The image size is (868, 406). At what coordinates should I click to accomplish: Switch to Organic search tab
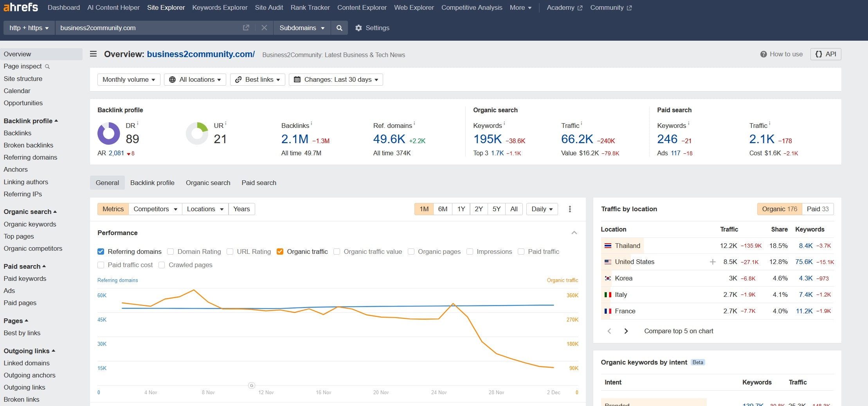208,183
